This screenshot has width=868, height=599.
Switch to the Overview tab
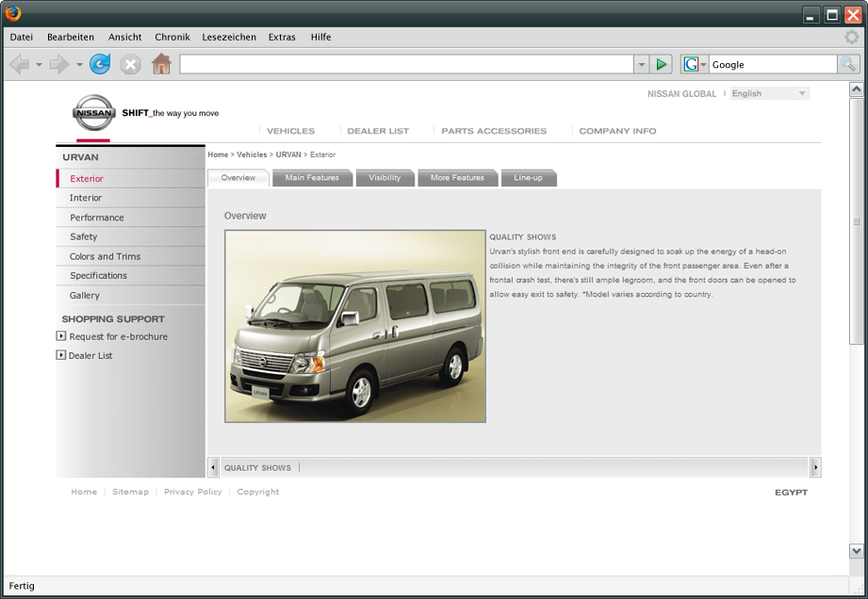click(x=238, y=178)
